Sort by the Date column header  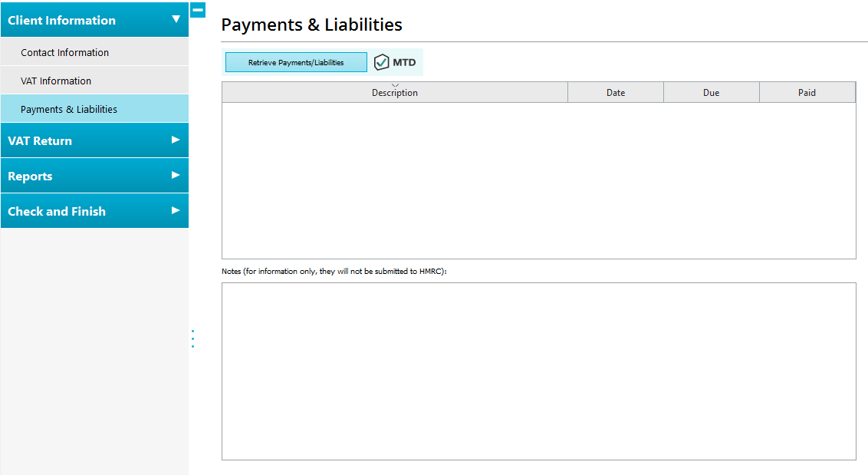615,93
